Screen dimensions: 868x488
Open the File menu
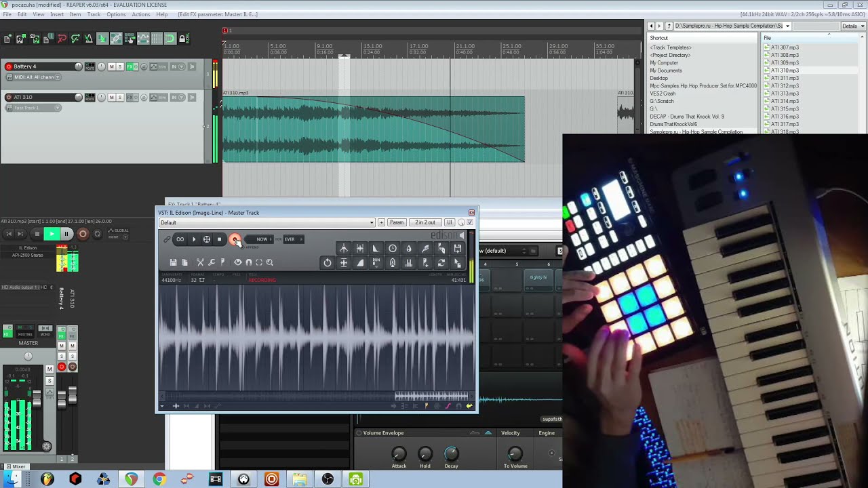[x=7, y=14]
